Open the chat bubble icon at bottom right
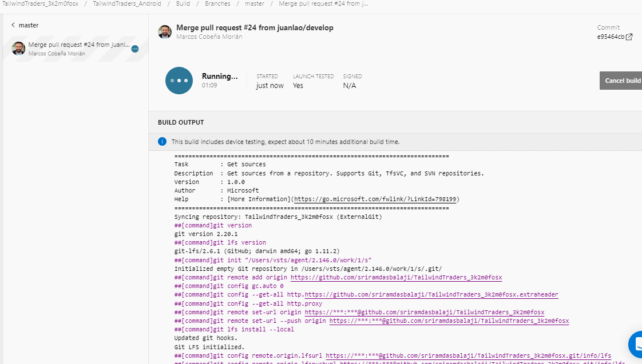The image size is (642, 364). click(636, 345)
